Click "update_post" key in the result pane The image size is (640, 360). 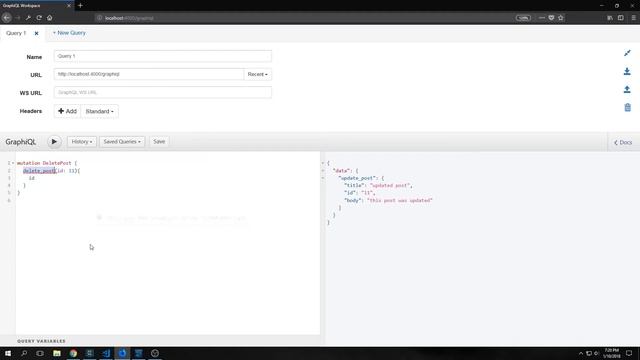(357, 178)
